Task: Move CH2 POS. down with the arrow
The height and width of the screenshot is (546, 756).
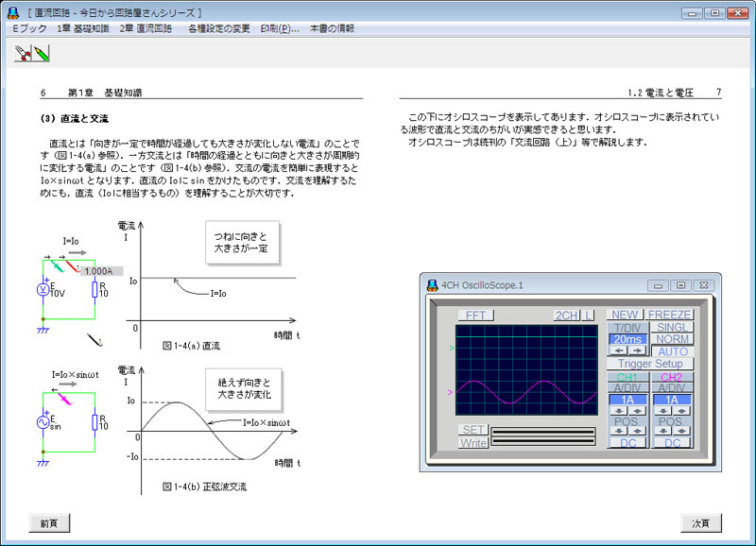Action: [x=663, y=431]
